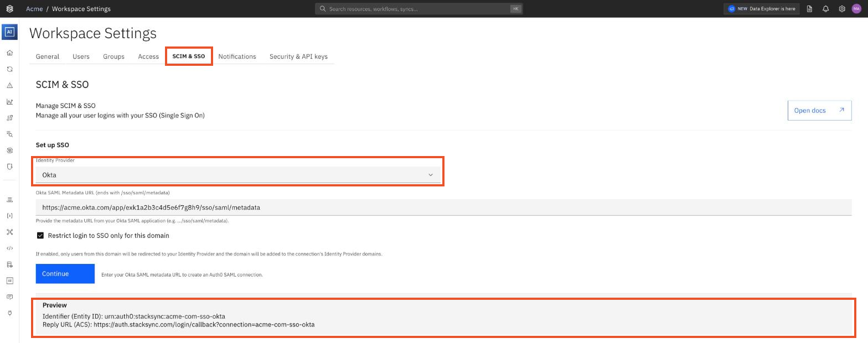Click the Workspace Settings page title
The width and height of the screenshot is (868, 343).
pyautogui.click(x=93, y=33)
